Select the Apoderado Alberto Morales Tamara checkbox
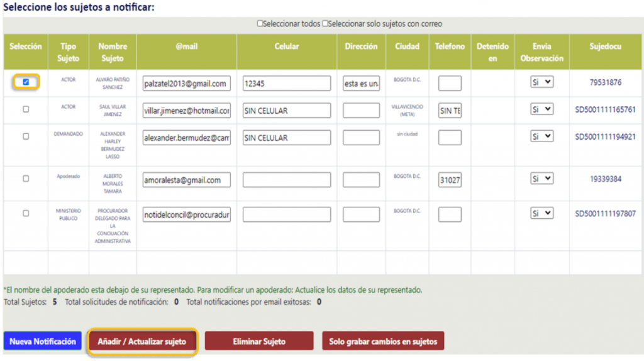The image size is (644, 361). [x=26, y=179]
